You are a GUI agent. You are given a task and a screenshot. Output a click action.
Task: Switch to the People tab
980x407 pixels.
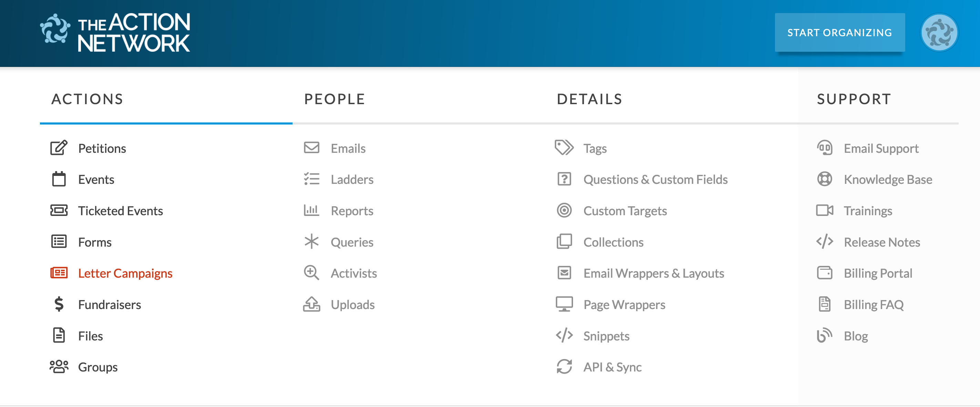pos(334,99)
